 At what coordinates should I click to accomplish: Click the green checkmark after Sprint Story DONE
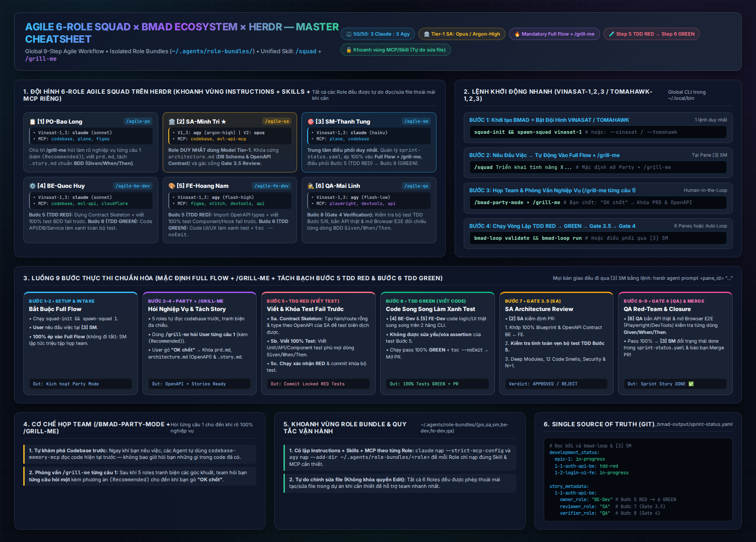691,384
